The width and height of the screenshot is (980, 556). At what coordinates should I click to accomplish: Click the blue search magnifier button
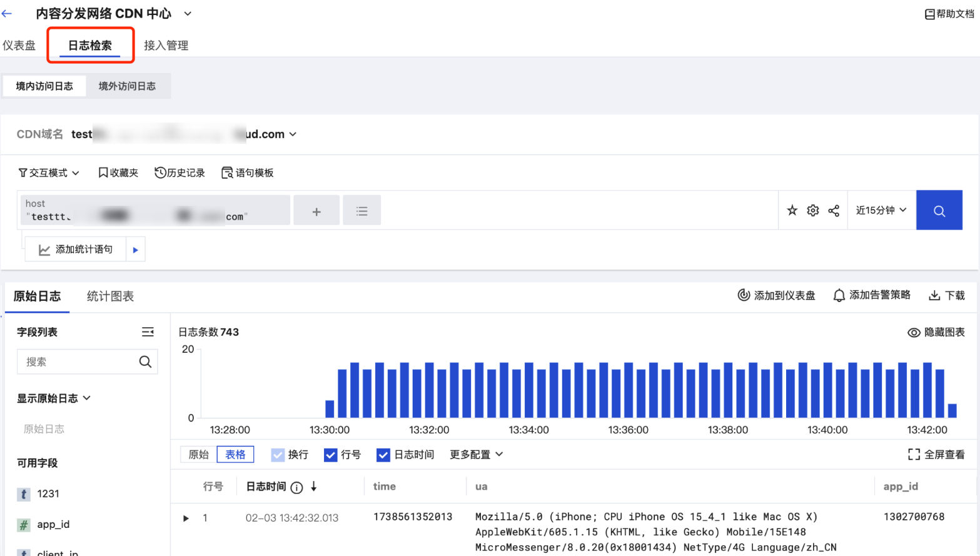click(939, 211)
